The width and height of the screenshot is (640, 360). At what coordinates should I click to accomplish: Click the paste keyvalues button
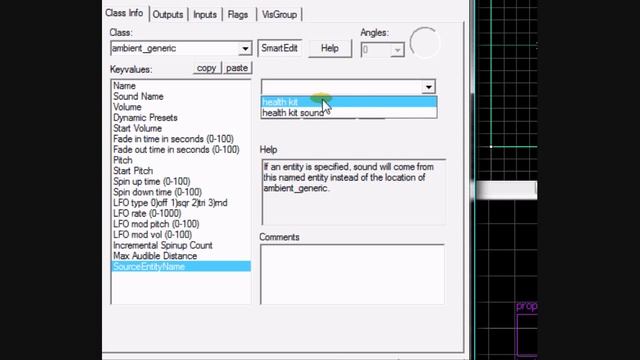(237, 68)
